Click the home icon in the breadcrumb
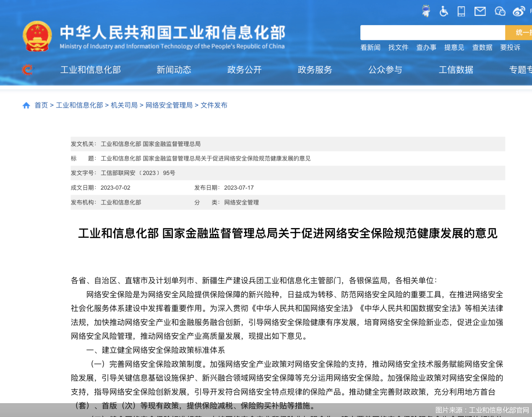The width and height of the screenshot is (532, 417). point(26,105)
